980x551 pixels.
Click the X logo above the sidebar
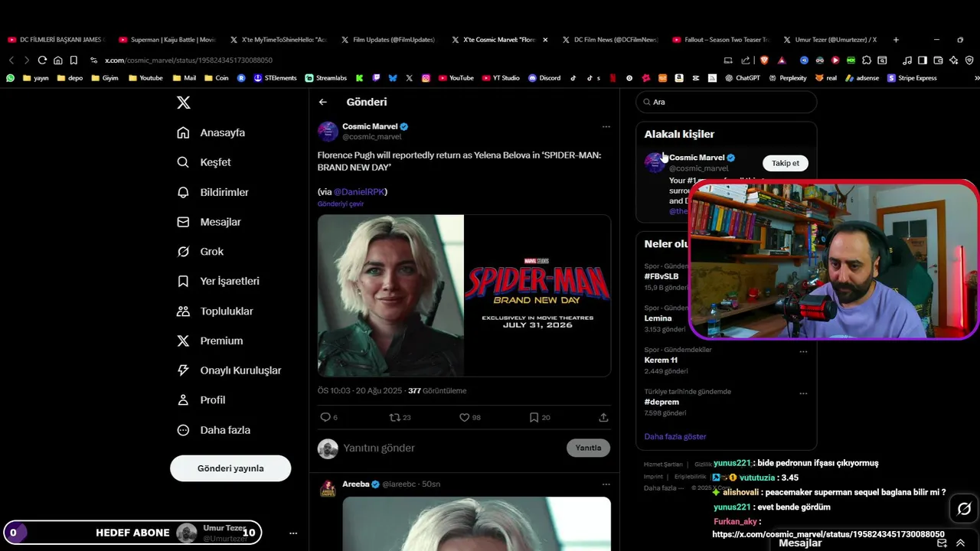pos(184,103)
